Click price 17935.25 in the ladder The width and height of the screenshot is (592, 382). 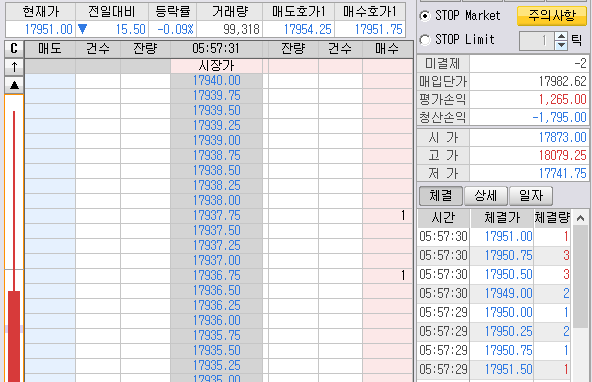pos(216,365)
